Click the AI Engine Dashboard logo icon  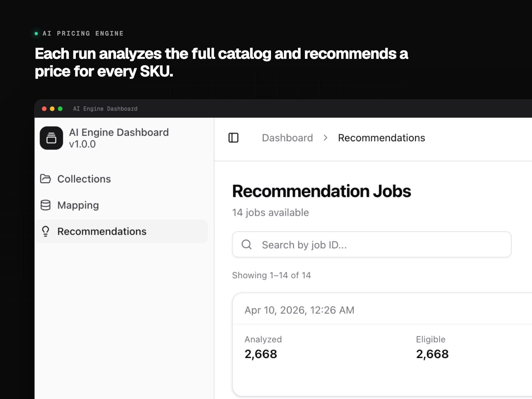(x=51, y=138)
